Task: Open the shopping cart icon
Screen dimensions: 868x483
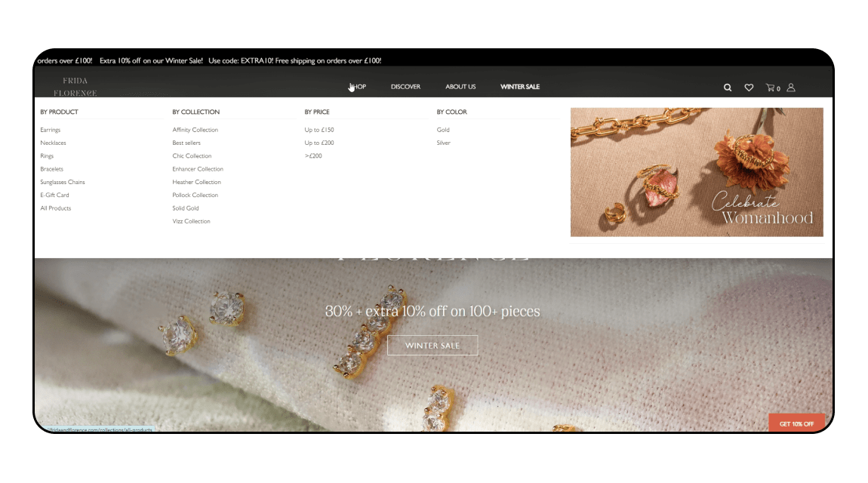Action: (772, 88)
